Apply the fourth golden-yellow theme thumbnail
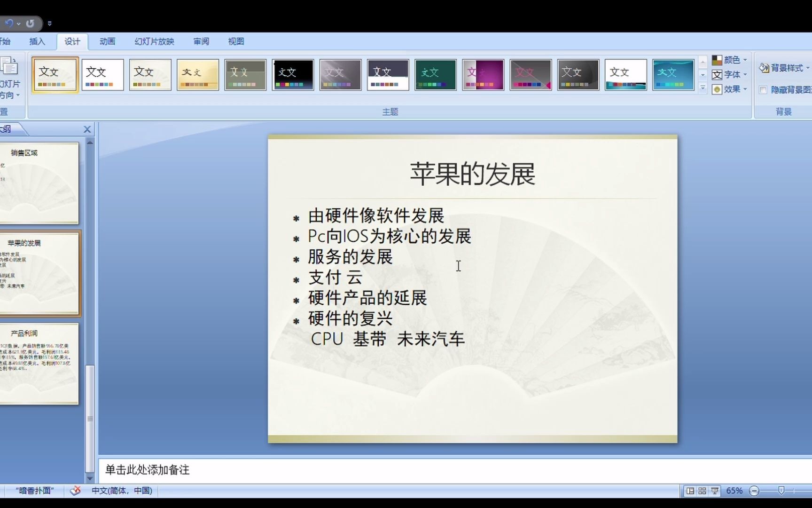The width and height of the screenshot is (812, 508). pos(198,74)
